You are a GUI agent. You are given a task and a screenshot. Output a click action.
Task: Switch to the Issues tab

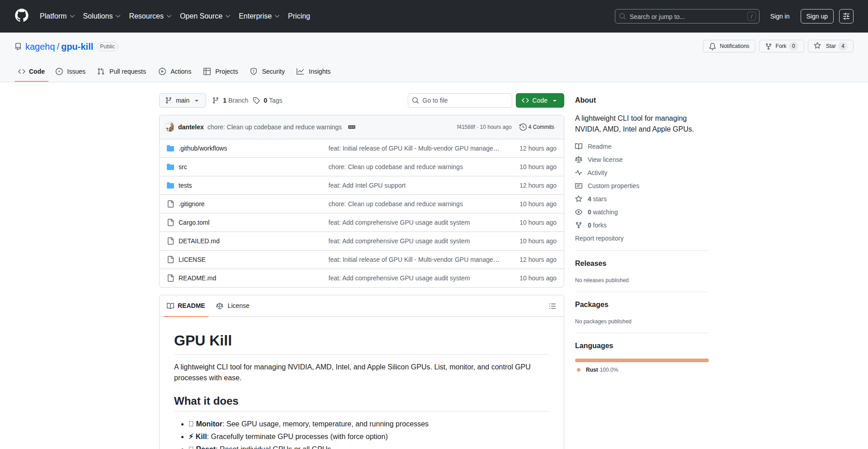[x=71, y=71]
